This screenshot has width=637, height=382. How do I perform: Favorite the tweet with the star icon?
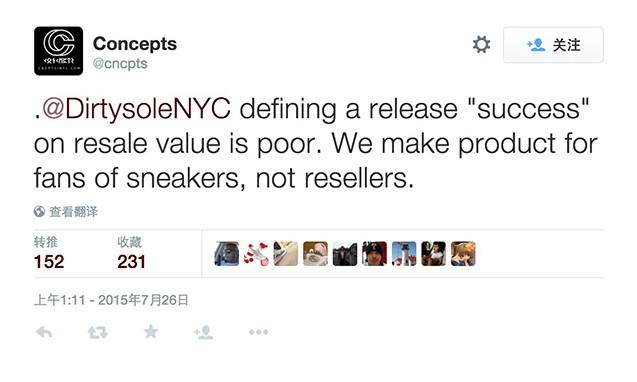pos(151,332)
